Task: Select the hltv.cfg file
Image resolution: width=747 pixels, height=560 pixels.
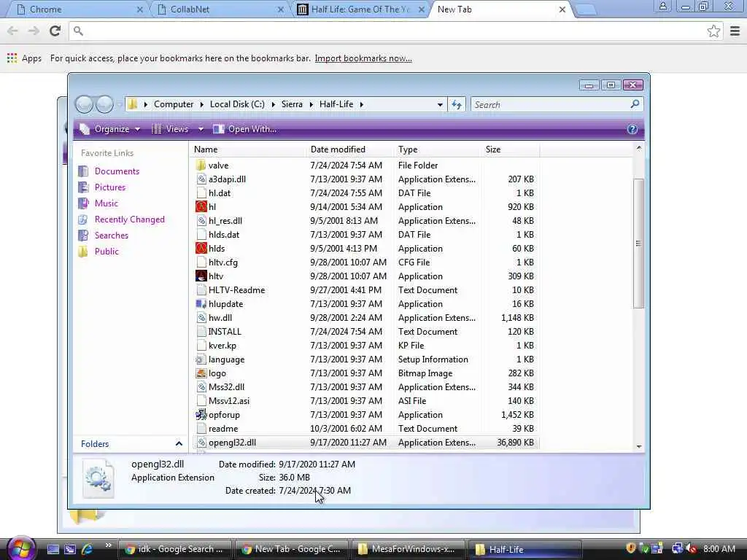Action: [x=222, y=262]
